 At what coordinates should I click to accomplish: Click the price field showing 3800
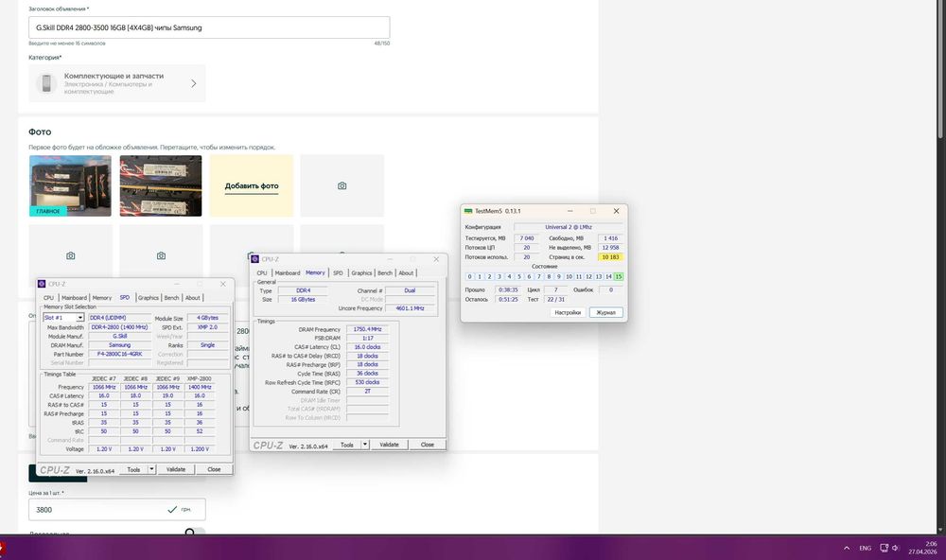(117, 509)
